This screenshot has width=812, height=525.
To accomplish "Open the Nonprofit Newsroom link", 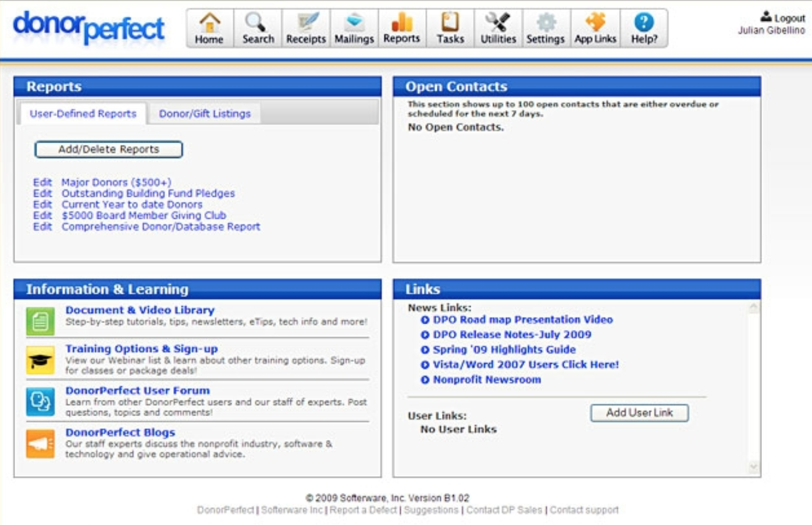I will (x=487, y=380).
